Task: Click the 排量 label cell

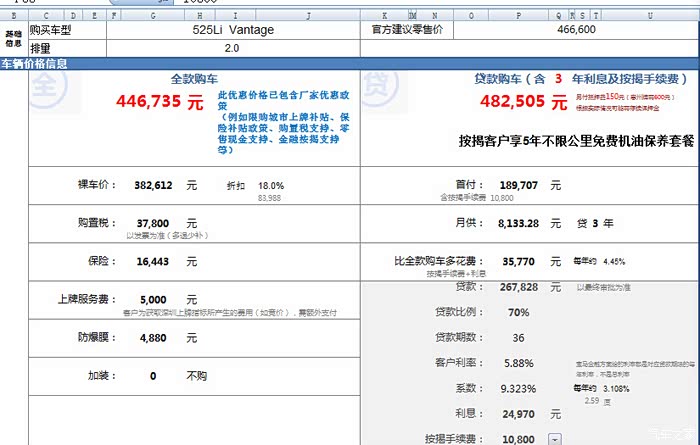Action: [67, 48]
